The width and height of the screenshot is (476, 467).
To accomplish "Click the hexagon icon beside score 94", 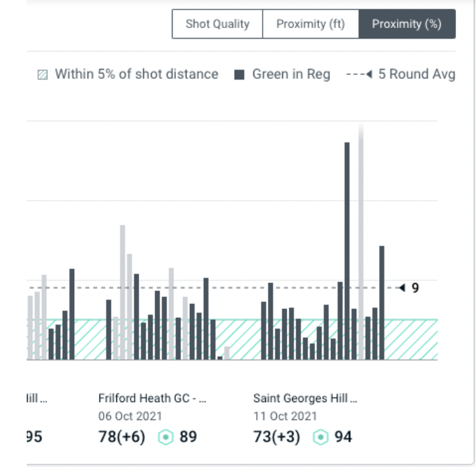I will 322,438.
